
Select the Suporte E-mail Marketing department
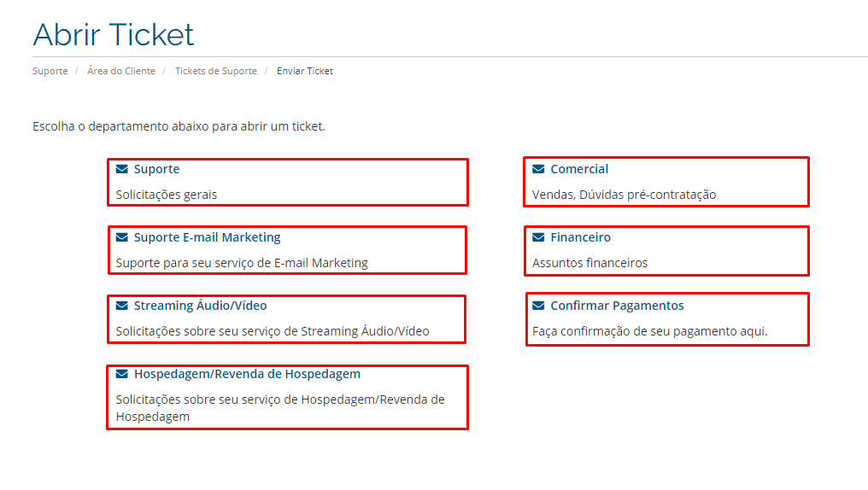pyautogui.click(x=207, y=237)
